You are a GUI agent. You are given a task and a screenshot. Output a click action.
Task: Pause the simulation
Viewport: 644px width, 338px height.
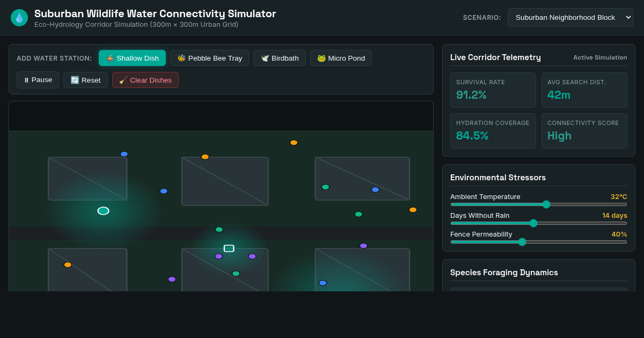coord(38,80)
